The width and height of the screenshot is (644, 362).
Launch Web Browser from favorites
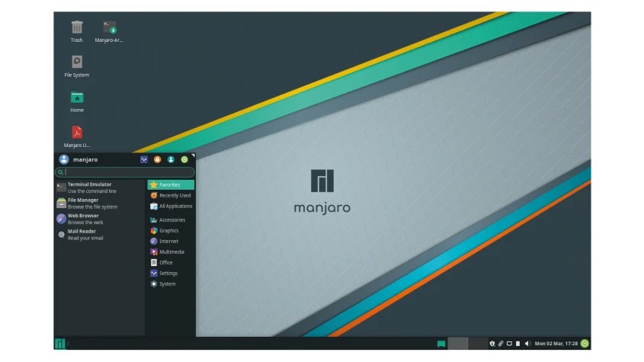pos(100,219)
